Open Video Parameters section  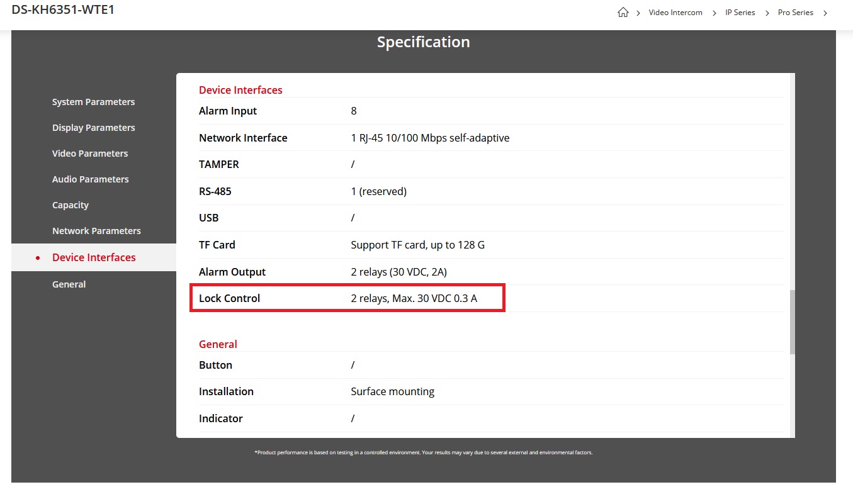tap(89, 154)
